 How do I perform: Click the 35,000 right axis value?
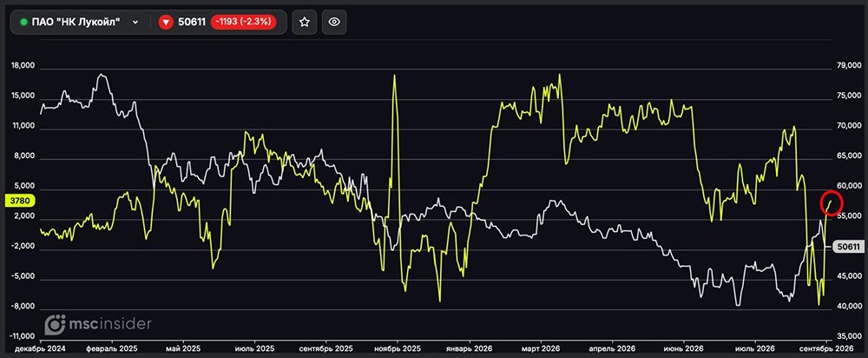tap(849, 336)
